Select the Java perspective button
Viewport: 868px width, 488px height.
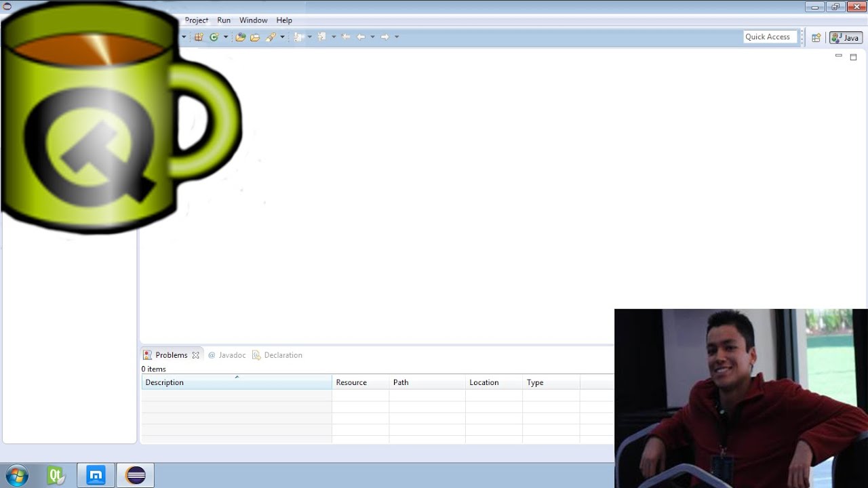pyautogui.click(x=846, y=38)
